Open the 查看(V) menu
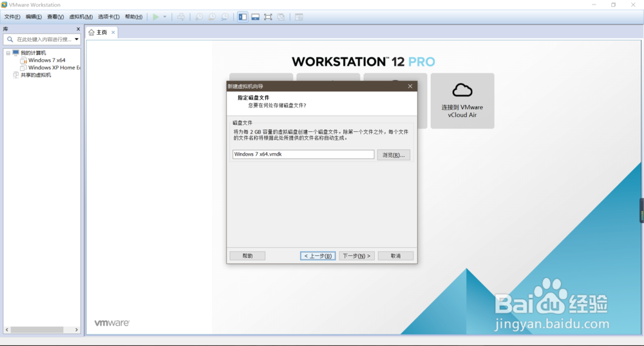644x346 pixels. click(x=55, y=17)
